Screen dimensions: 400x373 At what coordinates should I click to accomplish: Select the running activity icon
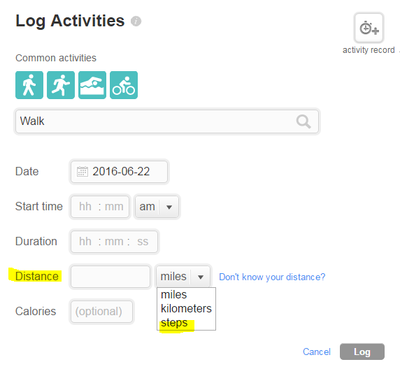click(61, 85)
